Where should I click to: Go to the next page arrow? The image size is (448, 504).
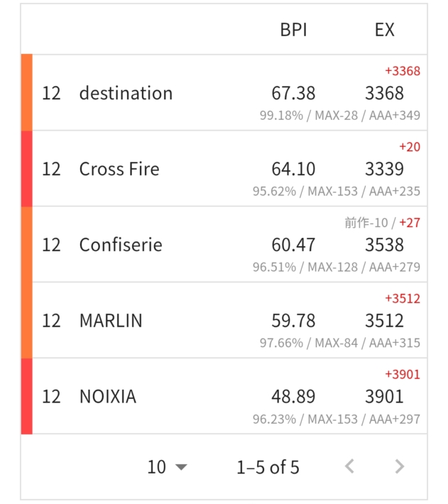click(400, 466)
